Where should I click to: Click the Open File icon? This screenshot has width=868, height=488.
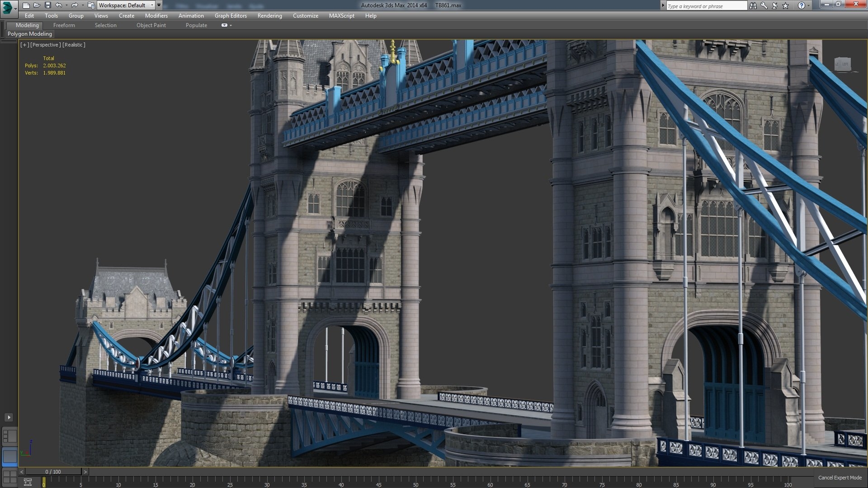(x=36, y=5)
